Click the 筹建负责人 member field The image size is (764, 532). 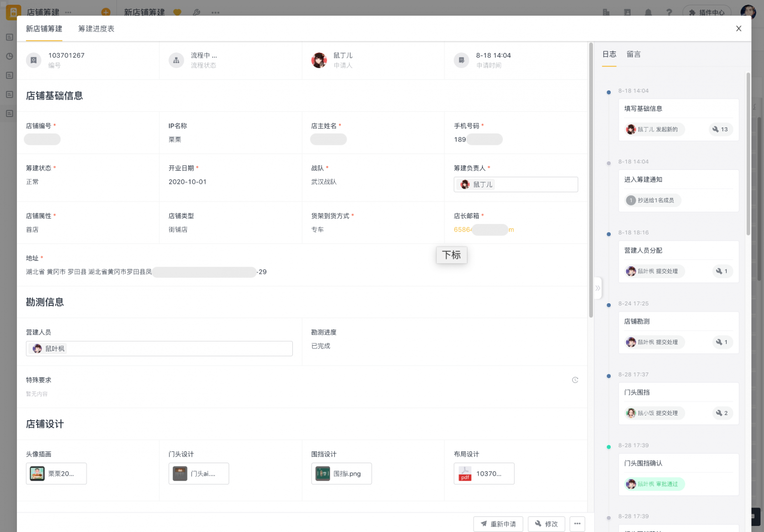(515, 184)
